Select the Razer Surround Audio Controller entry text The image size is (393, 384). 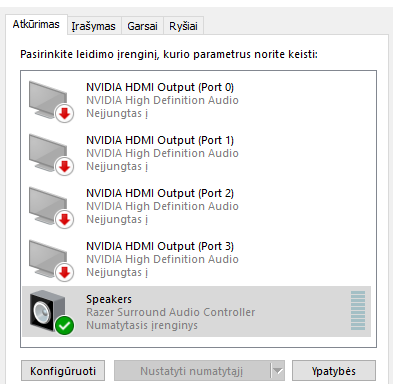pyautogui.click(x=171, y=312)
